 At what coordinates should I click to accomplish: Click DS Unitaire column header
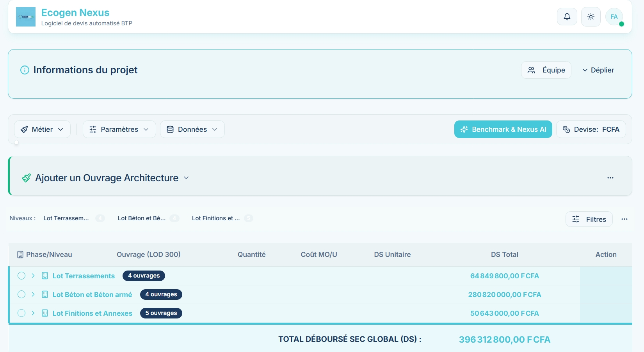coord(392,255)
